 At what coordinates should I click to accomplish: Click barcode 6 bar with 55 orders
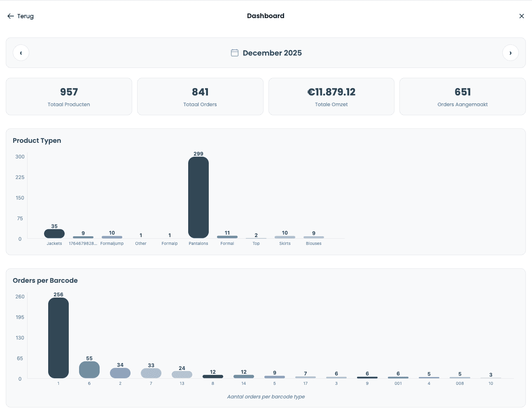89,370
